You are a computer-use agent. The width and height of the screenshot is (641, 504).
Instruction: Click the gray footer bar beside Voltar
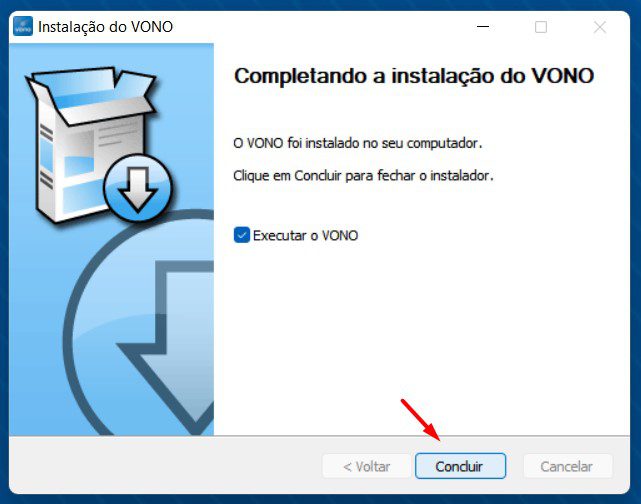(164, 466)
